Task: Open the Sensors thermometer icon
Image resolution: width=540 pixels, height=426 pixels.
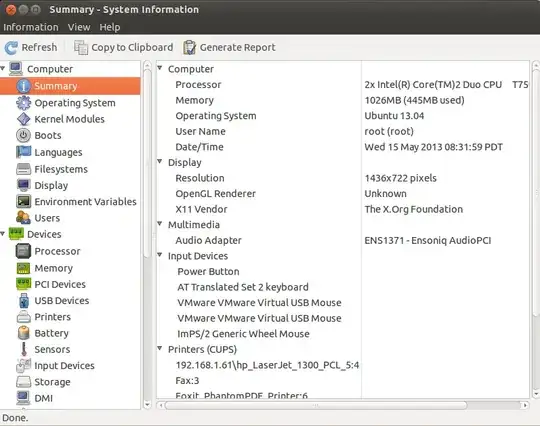Action: [23, 349]
